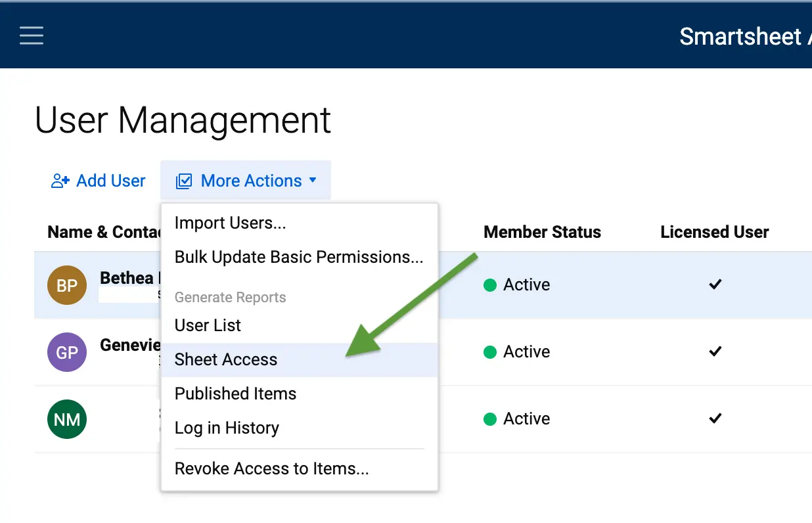Click Active status text in GP row
The image size is (812, 523).
527,352
